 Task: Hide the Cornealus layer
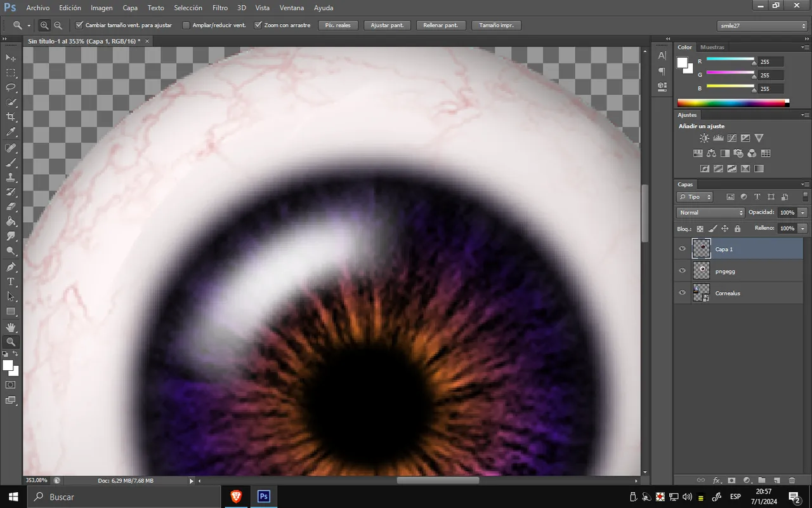tap(683, 293)
